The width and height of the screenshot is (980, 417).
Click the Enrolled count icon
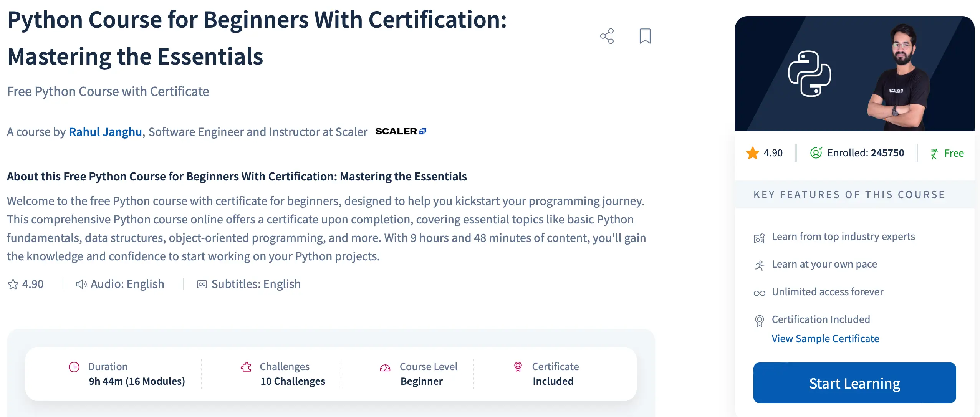click(x=816, y=152)
